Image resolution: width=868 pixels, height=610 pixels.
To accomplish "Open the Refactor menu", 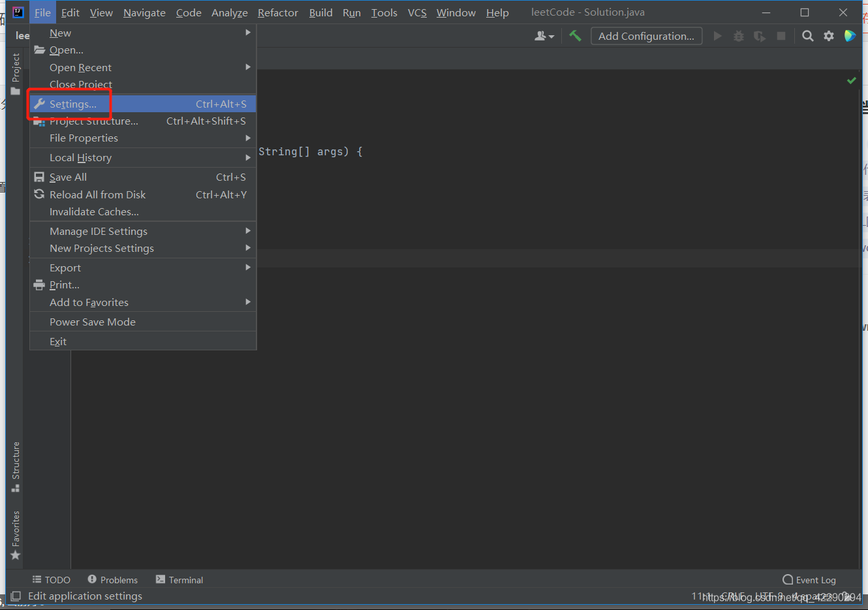I will [278, 12].
